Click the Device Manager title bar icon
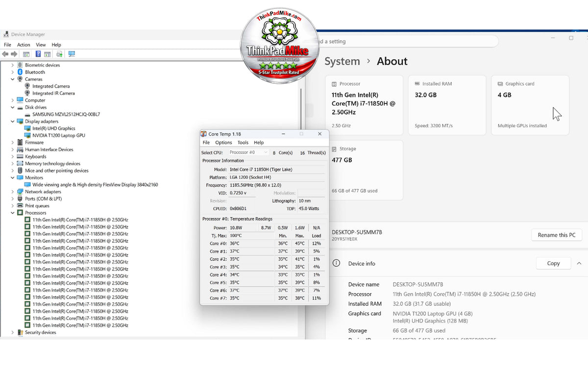Viewport: 588px width, 369px height. pyautogui.click(x=6, y=34)
